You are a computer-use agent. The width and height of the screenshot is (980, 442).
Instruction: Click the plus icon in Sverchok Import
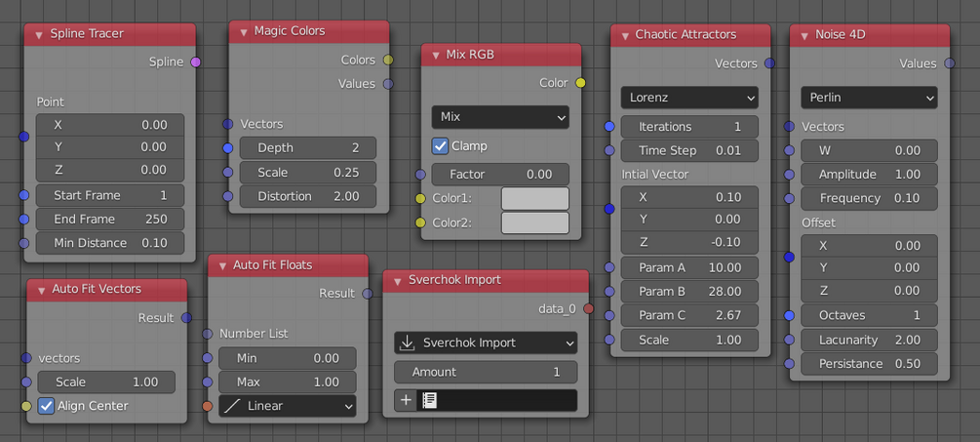coord(406,400)
